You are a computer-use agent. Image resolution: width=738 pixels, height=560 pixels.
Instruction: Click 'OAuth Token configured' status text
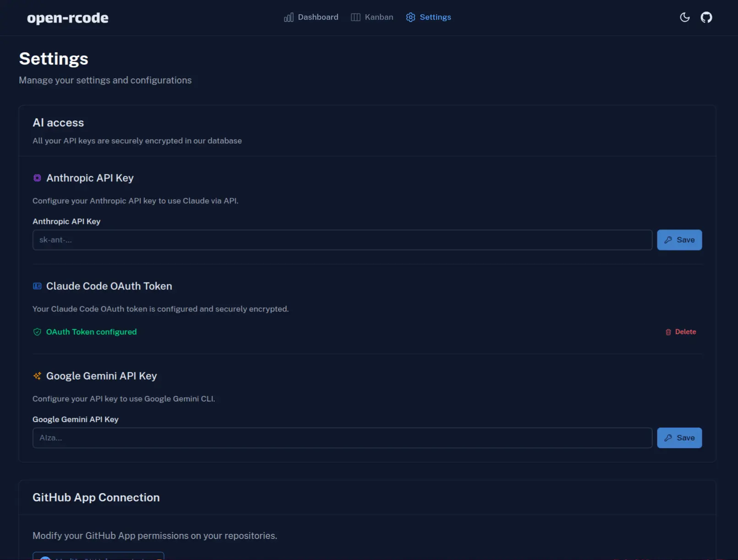pyautogui.click(x=91, y=332)
